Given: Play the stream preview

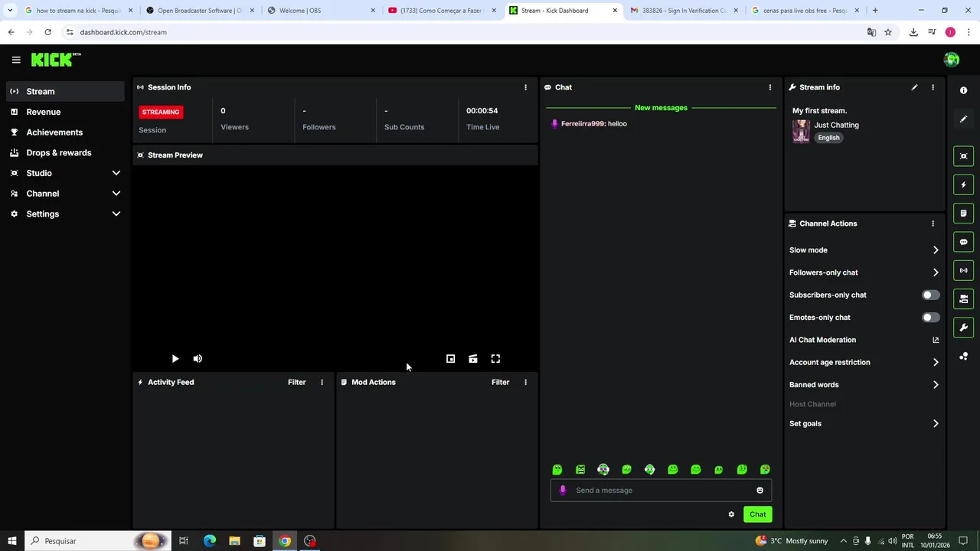Looking at the screenshot, I should tap(175, 358).
